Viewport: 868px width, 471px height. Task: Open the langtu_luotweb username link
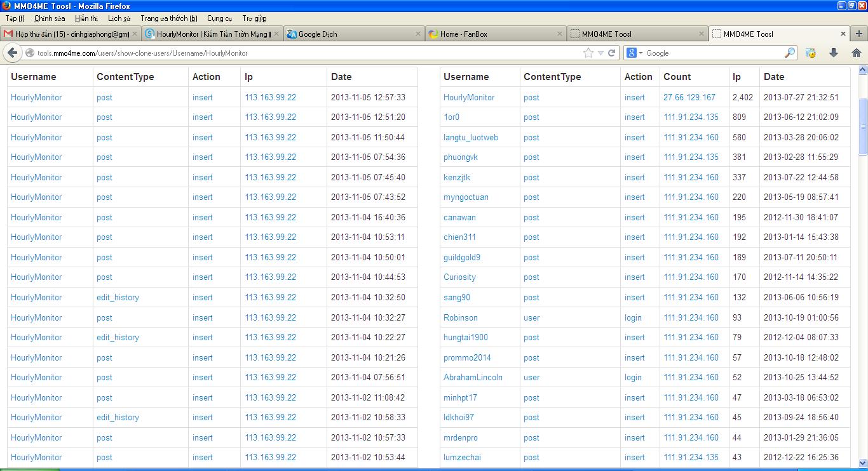[470, 137]
